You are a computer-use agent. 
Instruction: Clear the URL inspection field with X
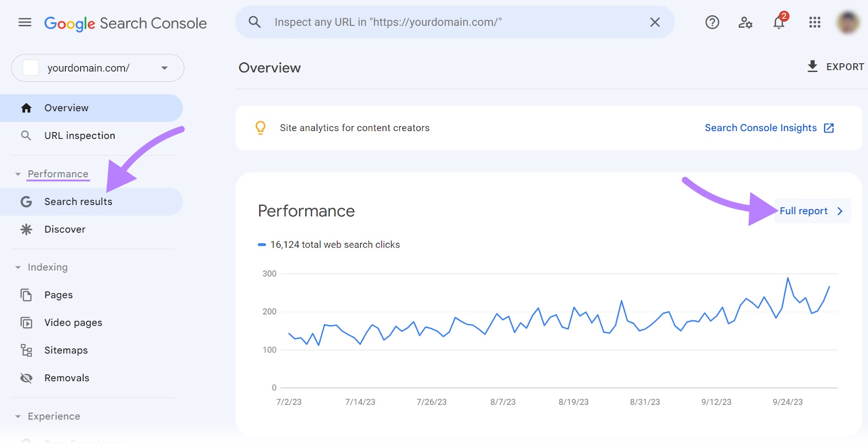point(655,22)
